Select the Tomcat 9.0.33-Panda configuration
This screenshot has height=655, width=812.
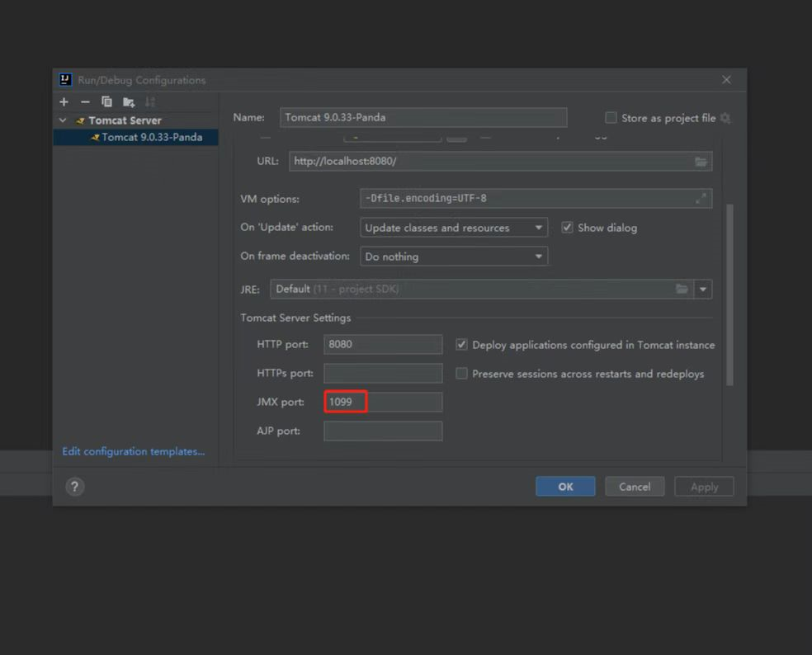pos(135,137)
